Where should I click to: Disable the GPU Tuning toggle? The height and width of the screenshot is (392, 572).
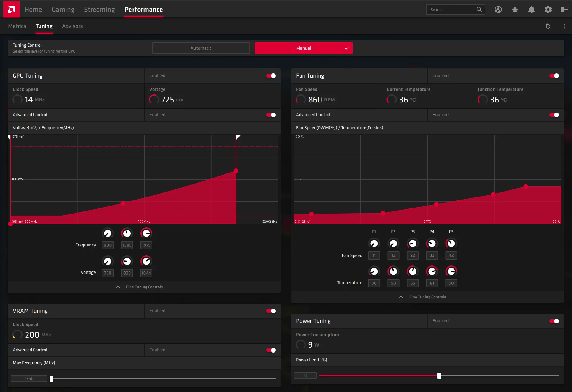[x=271, y=76]
